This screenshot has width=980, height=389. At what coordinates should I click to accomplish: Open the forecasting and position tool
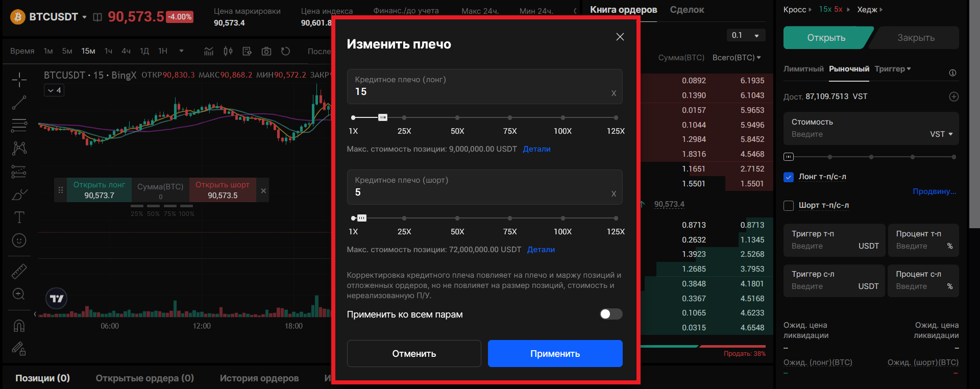[x=19, y=172]
